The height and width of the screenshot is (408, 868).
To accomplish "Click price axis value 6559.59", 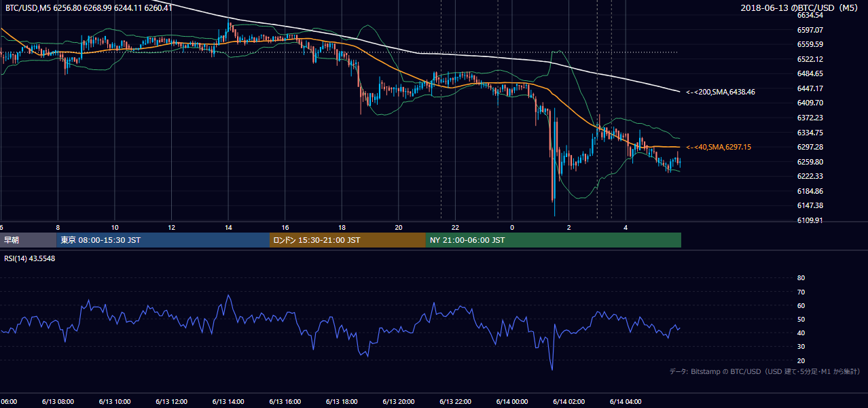I will click(810, 44).
